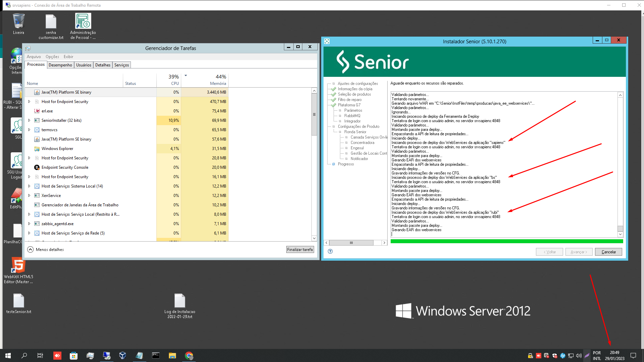Sort processes by the CPU column header

169,80
